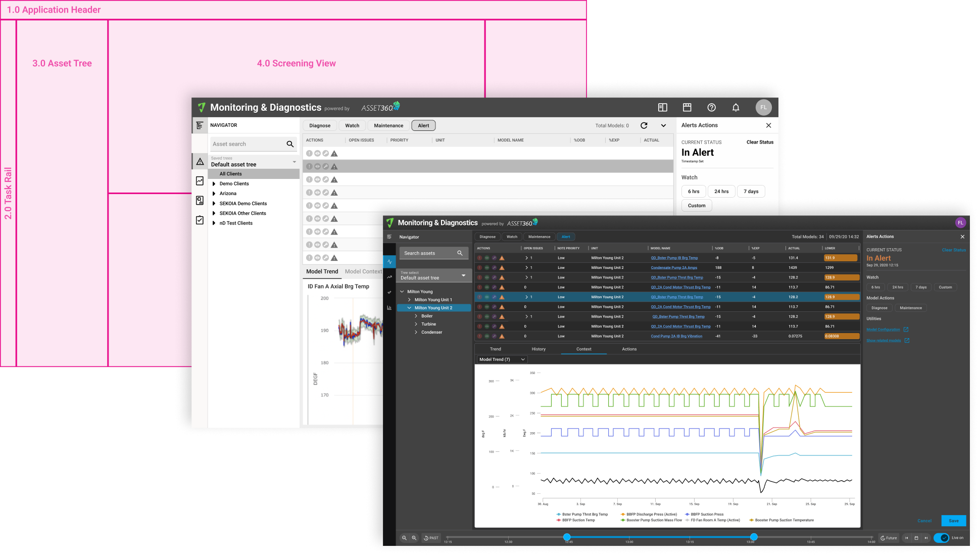Open the Model Context tab

click(x=363, y=271)
